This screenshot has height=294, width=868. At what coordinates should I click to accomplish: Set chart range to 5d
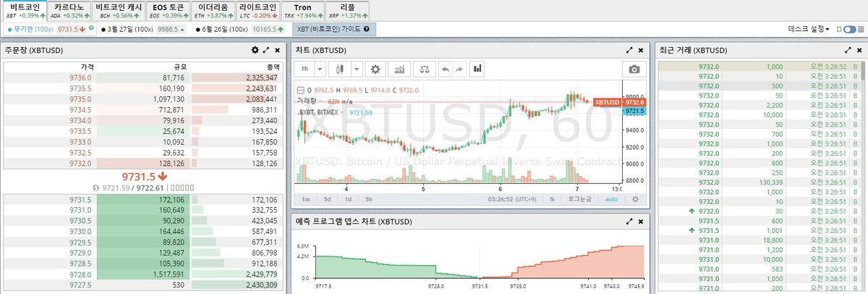point(327,198)
